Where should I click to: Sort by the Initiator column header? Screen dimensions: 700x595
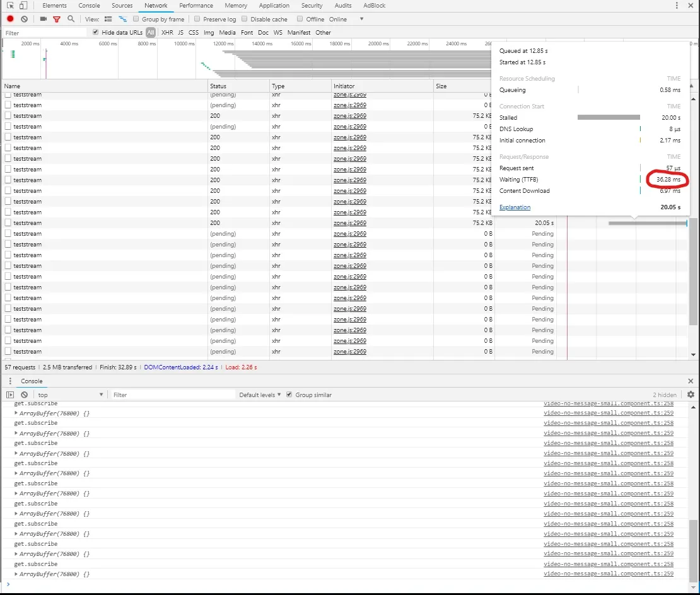[x=382, y=86]
